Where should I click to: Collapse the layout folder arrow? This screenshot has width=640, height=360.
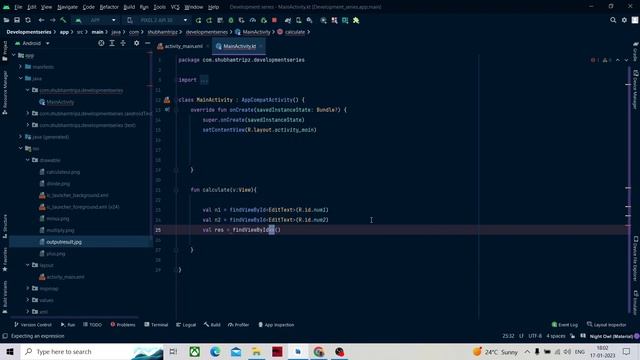28,265
